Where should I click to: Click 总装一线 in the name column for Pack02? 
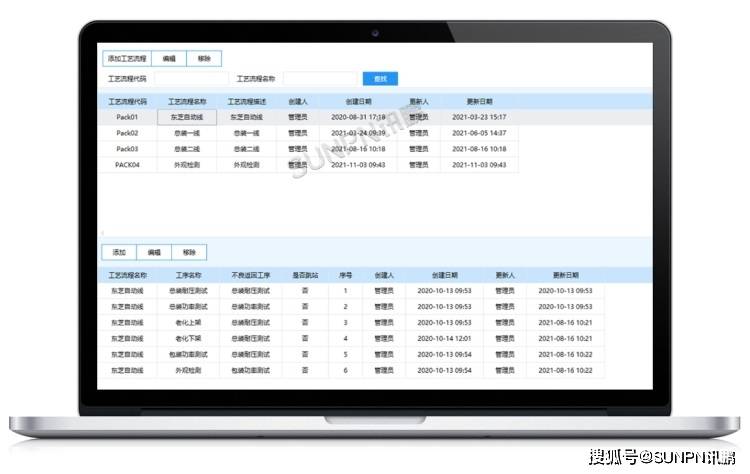[187, 133]
